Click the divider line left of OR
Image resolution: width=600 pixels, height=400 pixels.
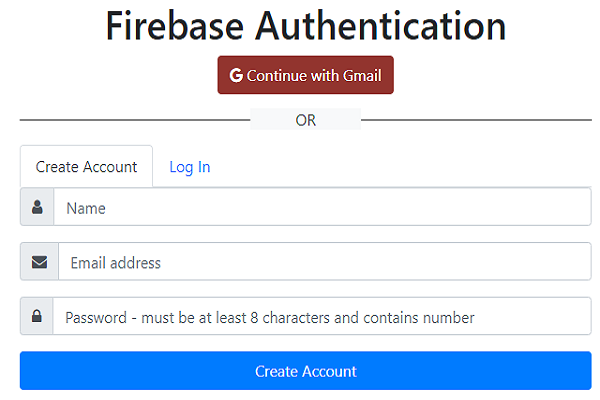[x=135, y=120]
